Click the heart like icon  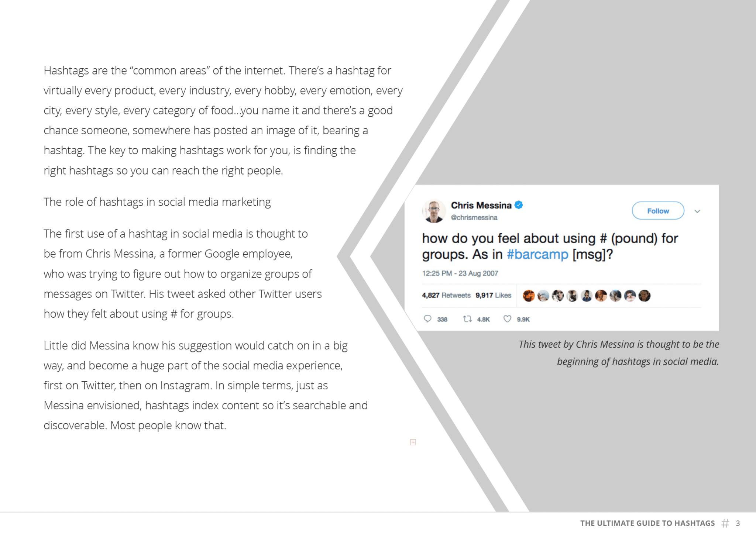click(x=508, y=319)
